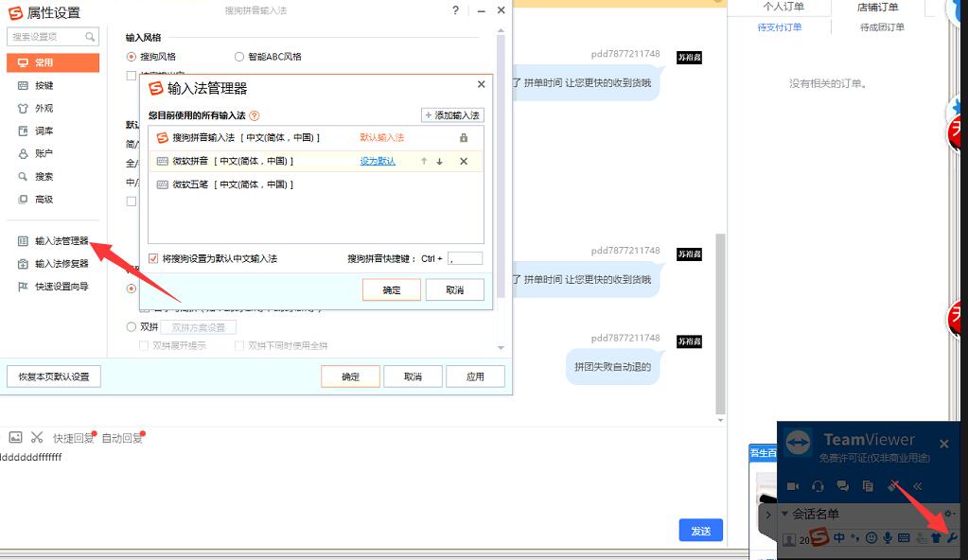The width and height of the screenshot is (968, 560).
Task: Switch to the 店铺订单 tab
Action: (878, 7)
